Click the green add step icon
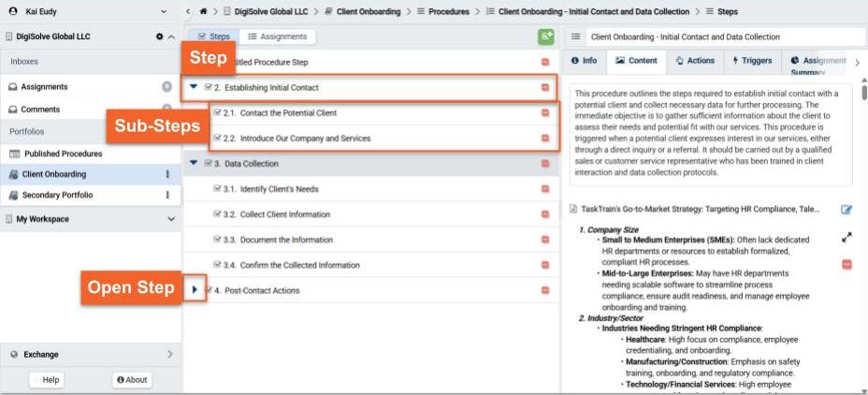 pyautogui.click(x=545, y=37)
